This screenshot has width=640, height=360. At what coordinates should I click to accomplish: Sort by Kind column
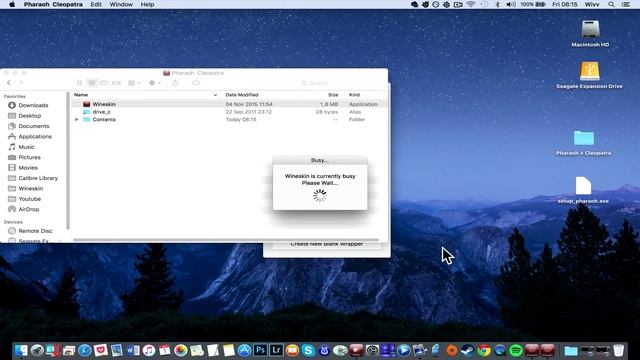click(354, 95)
